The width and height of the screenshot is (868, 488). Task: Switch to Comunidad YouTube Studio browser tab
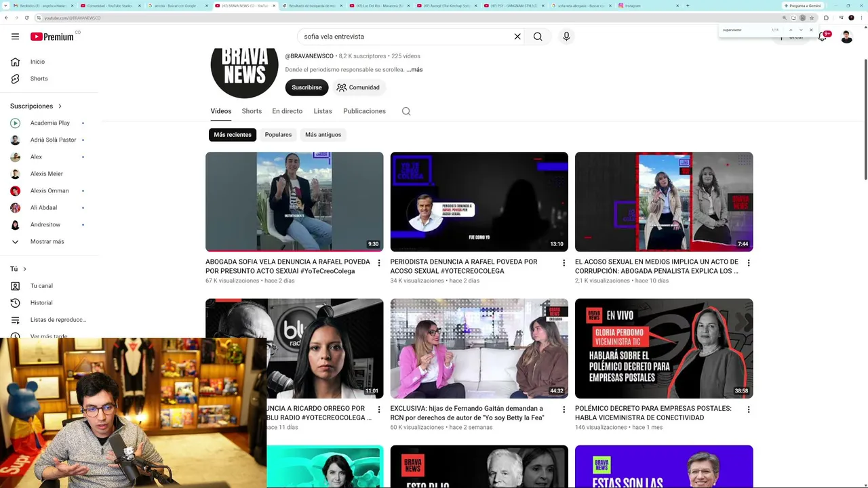point(110,5)
